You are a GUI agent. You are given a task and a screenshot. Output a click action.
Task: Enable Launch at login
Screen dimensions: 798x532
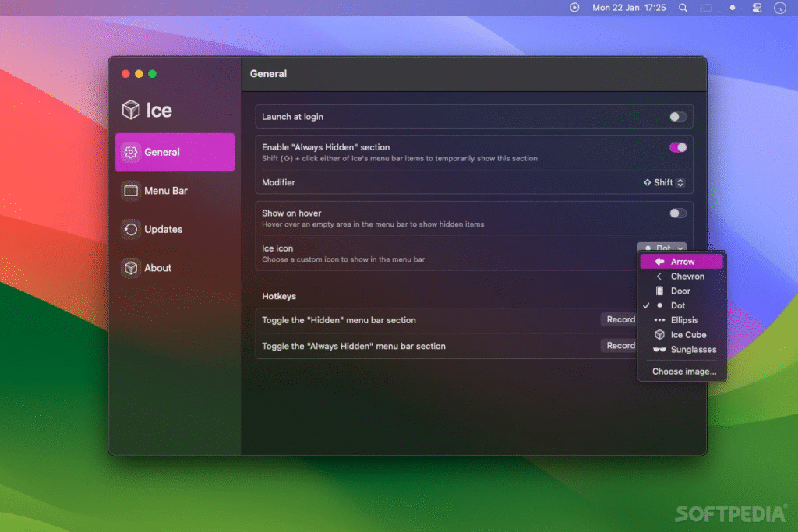[677, 115]
